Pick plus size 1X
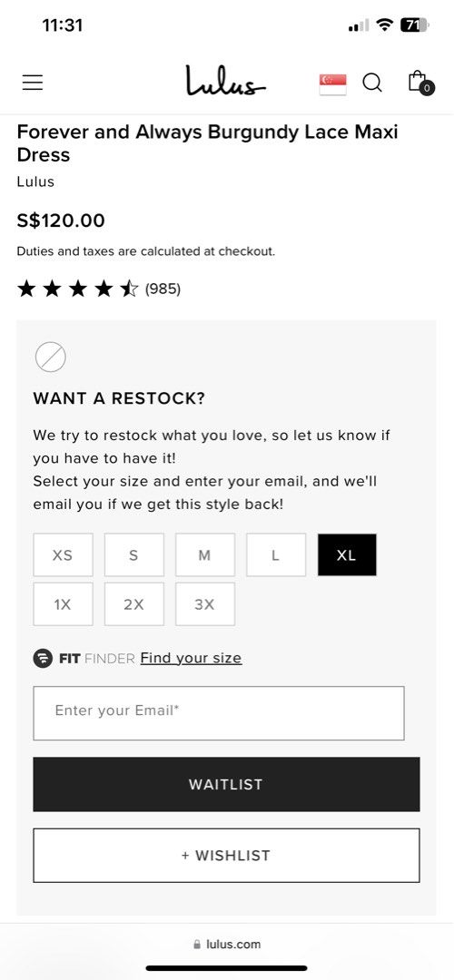 click(x=63, y=604)
